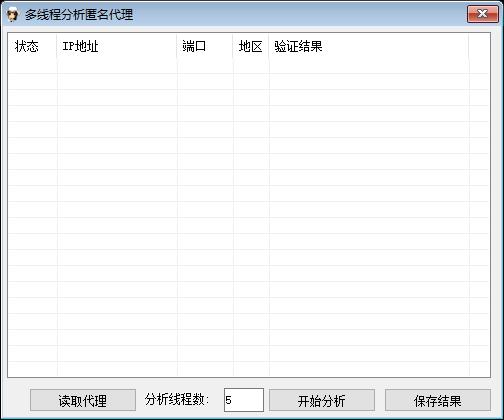Click the divider between 端口 and 地区 headers

point(233,46)
